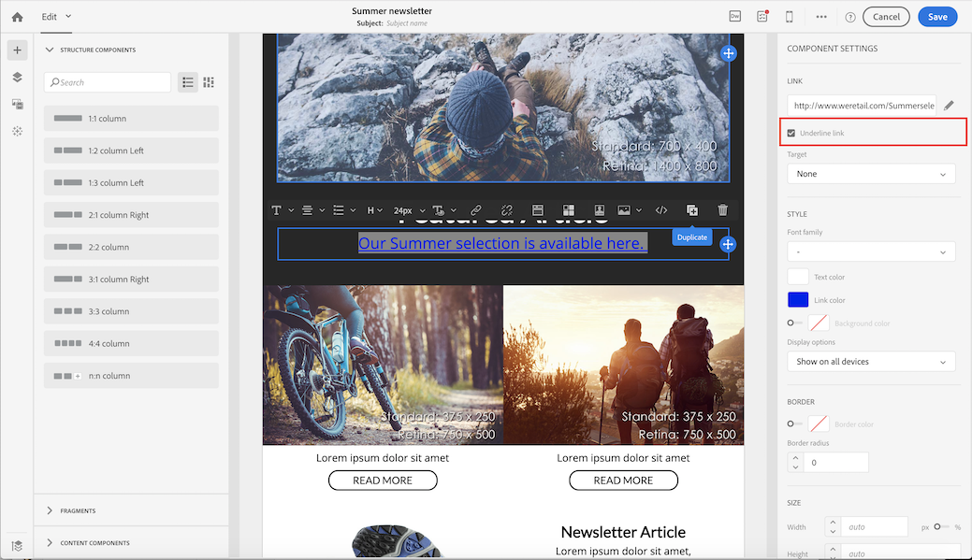Viewport: 972px width, 560px height.
Task: Open the text style T dropdown
Action: tap(282, 210)
